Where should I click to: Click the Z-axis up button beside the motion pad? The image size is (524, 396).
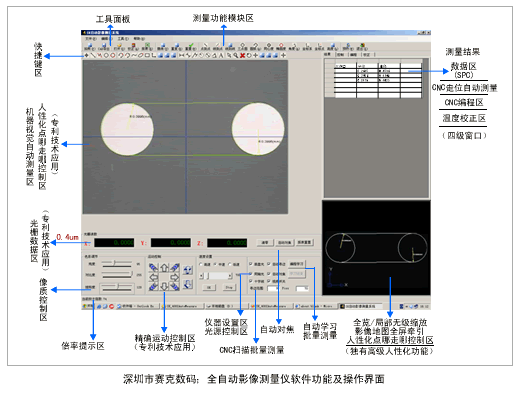pos(188,270)
